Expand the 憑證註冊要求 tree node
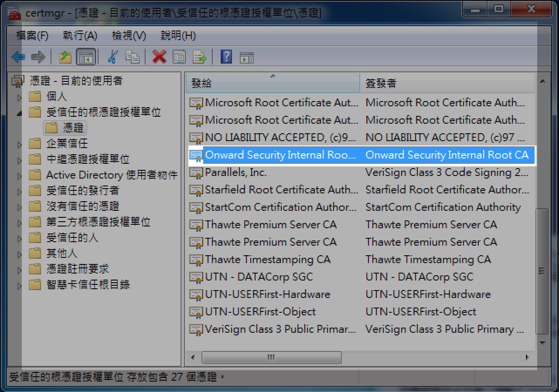 20,270
